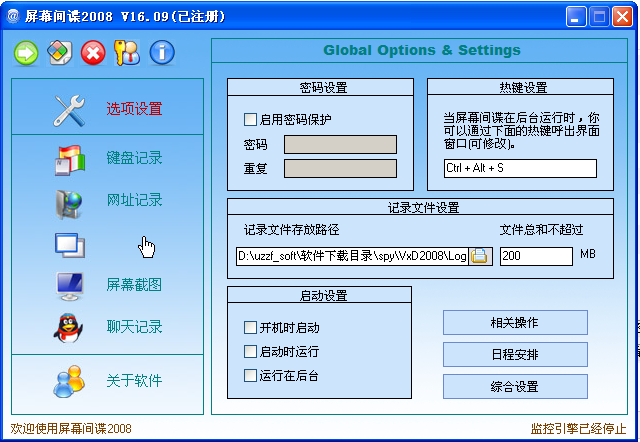Click the 200 MB size limit field
The height and width of the screenshot is (442, 640).
point(536,256)
